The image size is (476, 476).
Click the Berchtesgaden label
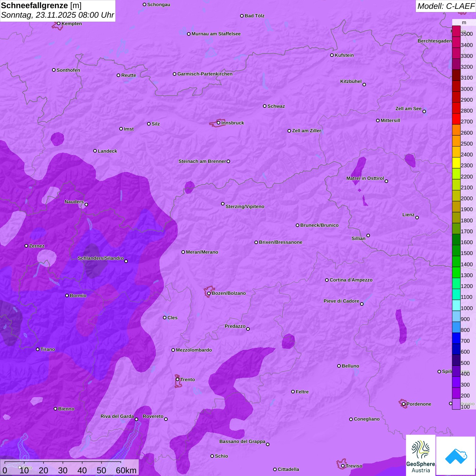point(435,41)
